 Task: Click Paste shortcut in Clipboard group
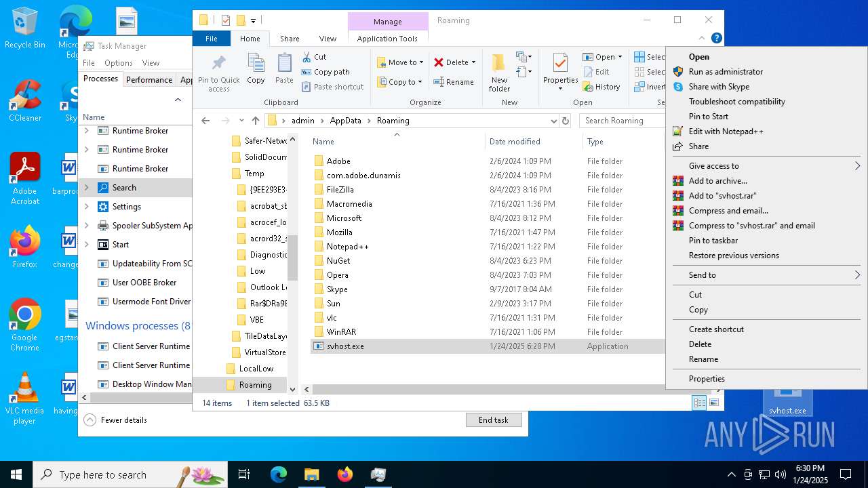(x=333, y=87)
